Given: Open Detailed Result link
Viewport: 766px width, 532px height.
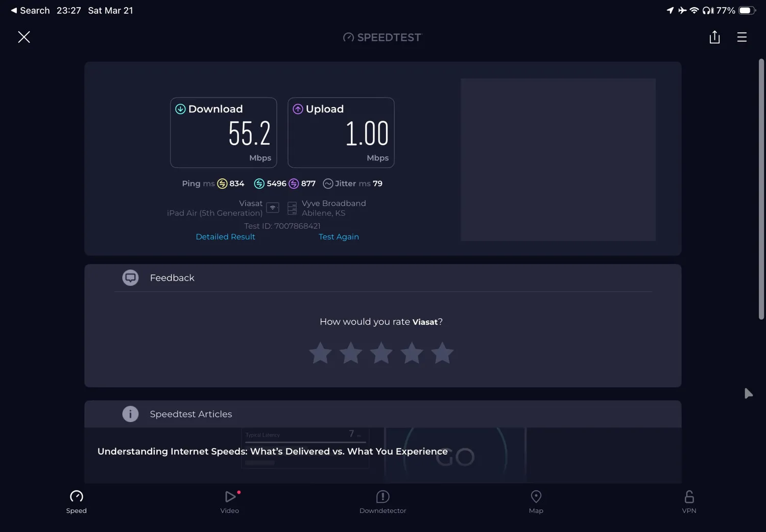Looking at the screenshot, I should click(225, 237).
